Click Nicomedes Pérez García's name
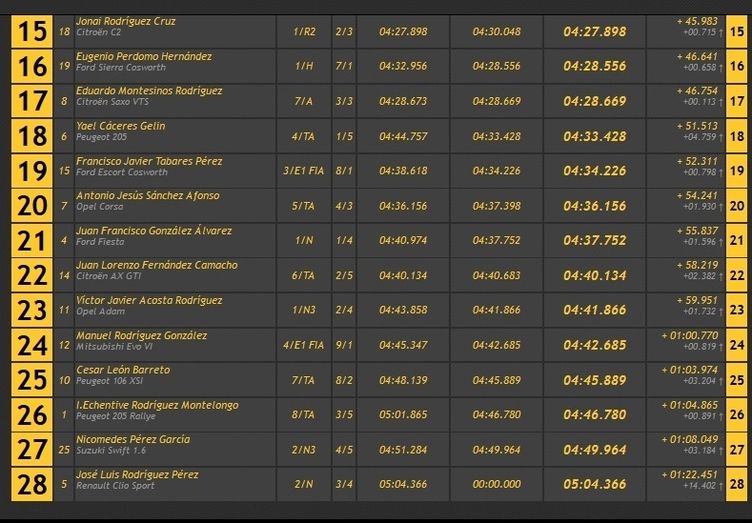Viewport: 752px width, 523px height. click(133, 439)
